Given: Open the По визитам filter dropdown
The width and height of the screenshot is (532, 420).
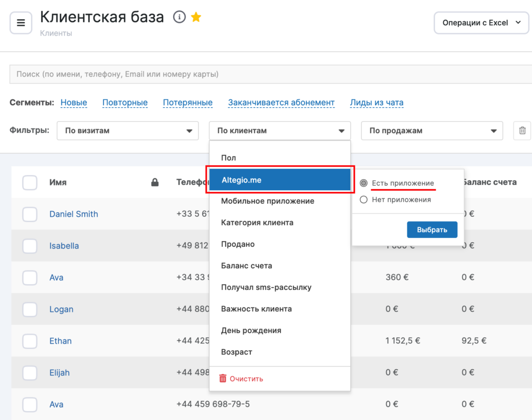Looking at the screenshot, I should pyautogui.click(x=128, y=130).
